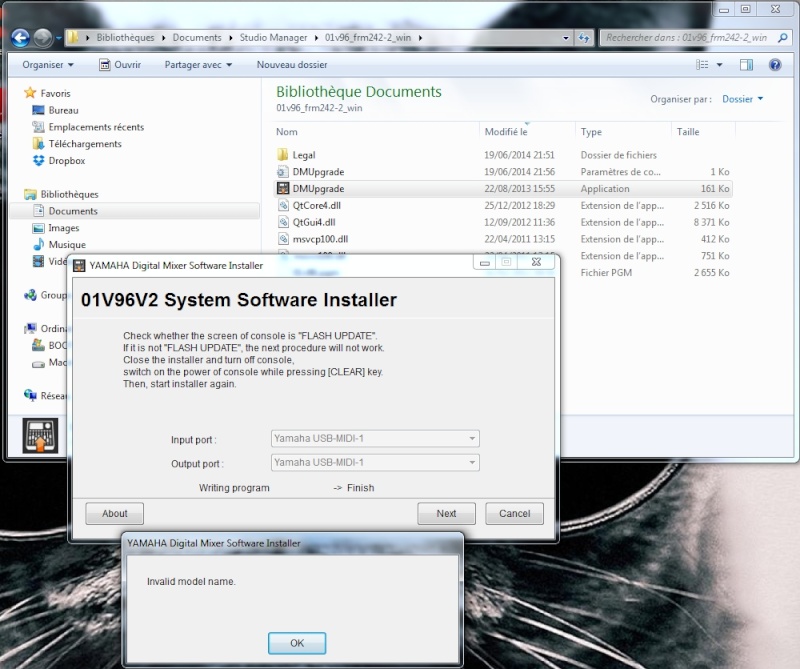Select the Legal folder
Screen dimensions: 800x669
pos(304,155)
